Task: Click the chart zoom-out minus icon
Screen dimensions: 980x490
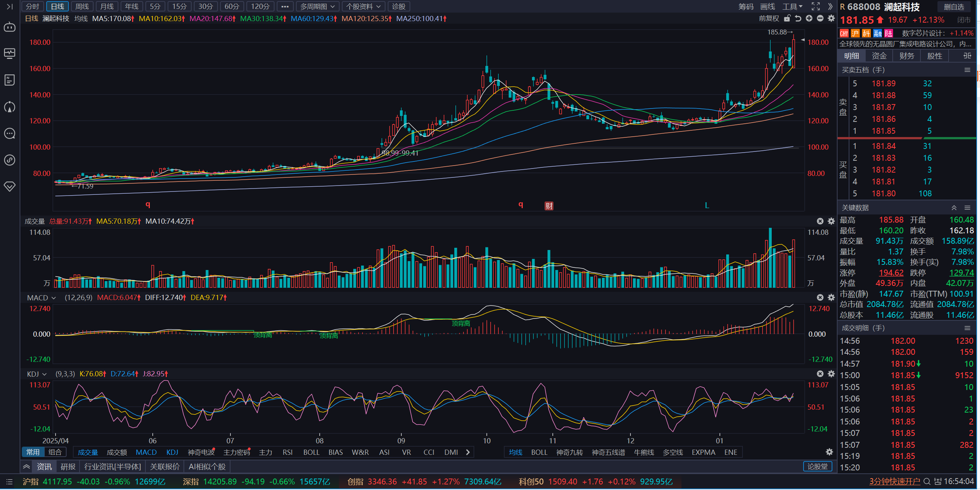Action: coord(820,18)
